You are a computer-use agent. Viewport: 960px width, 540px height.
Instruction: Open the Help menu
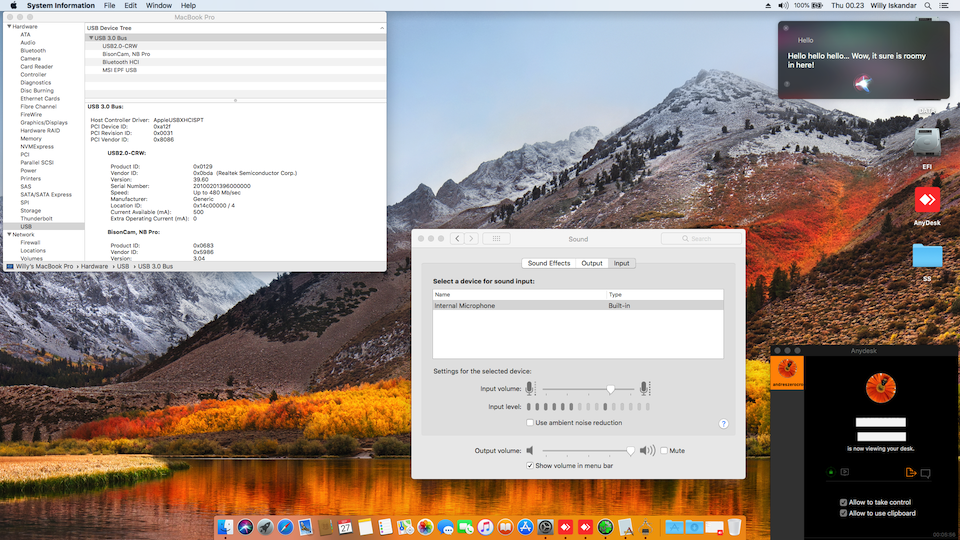tap(189, 6)
